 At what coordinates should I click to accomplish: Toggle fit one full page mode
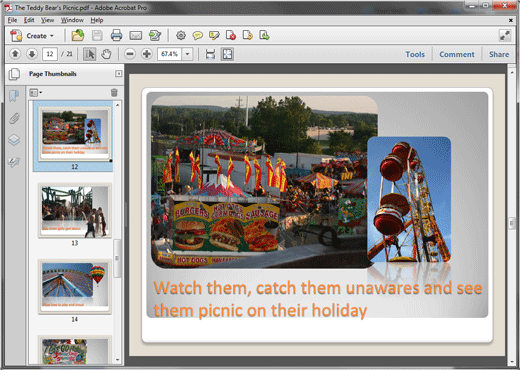(227, 54)
